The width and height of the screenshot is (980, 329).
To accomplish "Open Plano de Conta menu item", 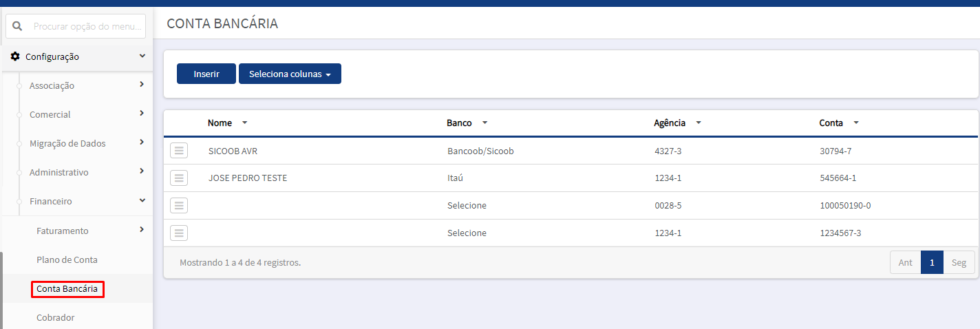I will point(67,259).
